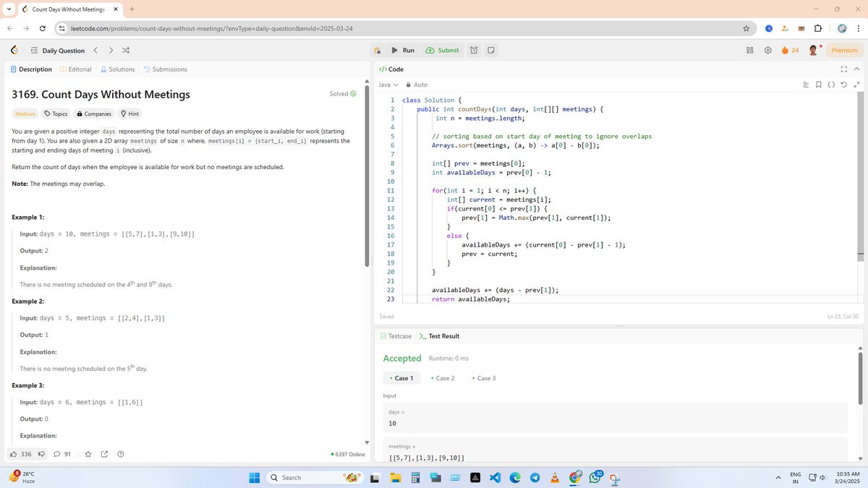Open the 91 comments
The width and height of the screenshot is (868, 488).
61,454
